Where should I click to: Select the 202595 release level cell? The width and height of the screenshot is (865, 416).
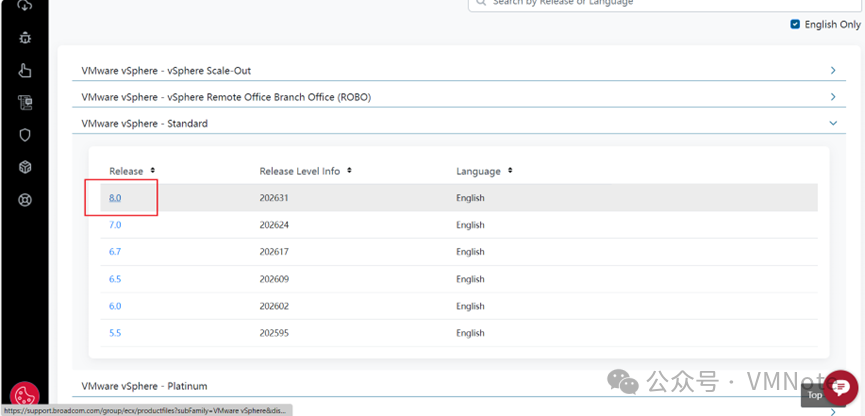click(x=274, y=333)
